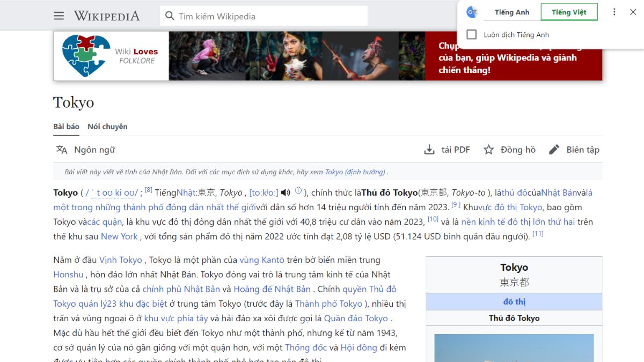This screenshot has height=362, width=644.
Task: Open the vùng Kantō link
Action: tap(262, 260)
